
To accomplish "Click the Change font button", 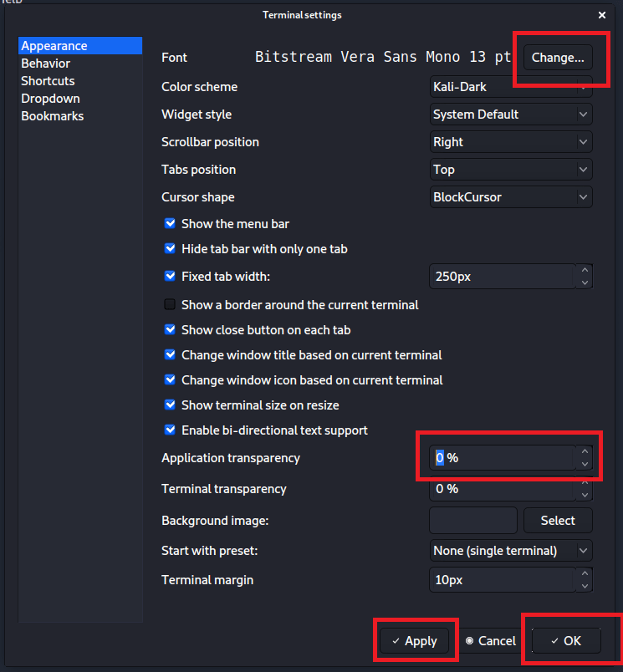I will tap(558, 58).
